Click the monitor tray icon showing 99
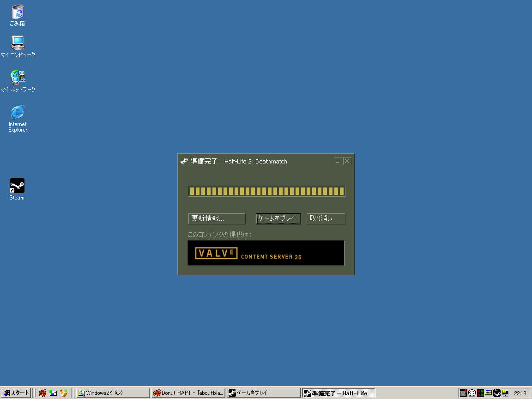Viewport: 532px width, 399px height. [505, 393]
